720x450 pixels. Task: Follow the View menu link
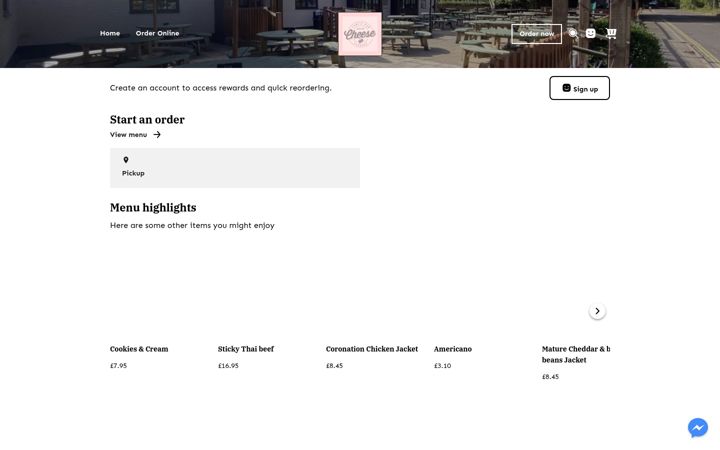[129, 135]
